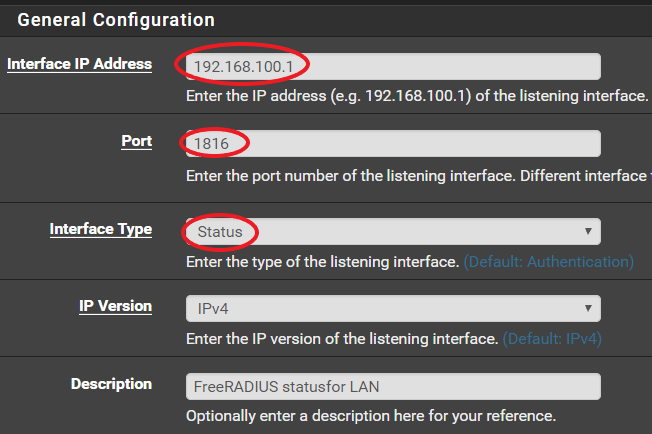Click the help text below the IP address field
652x434 pixels.
pos(417,97)
